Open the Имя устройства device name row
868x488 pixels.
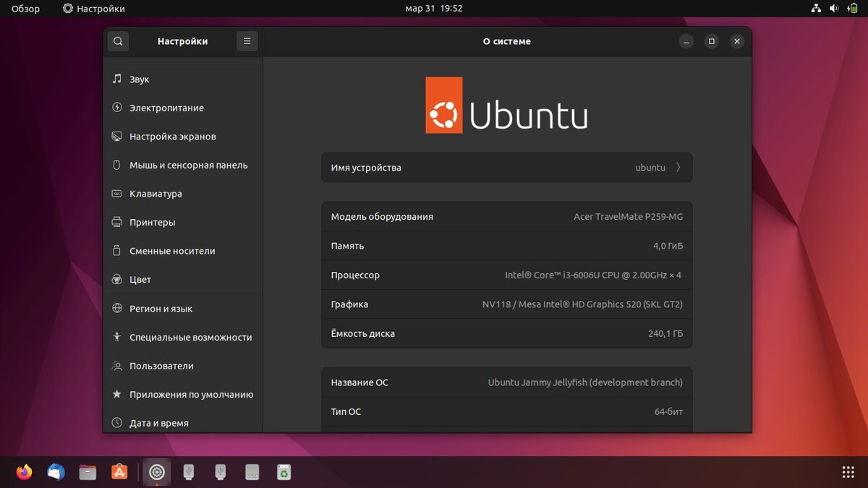coord(506,167)
